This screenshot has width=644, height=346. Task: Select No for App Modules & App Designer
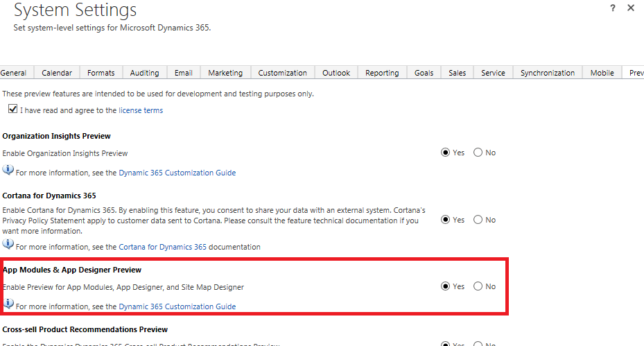(478, 286)
